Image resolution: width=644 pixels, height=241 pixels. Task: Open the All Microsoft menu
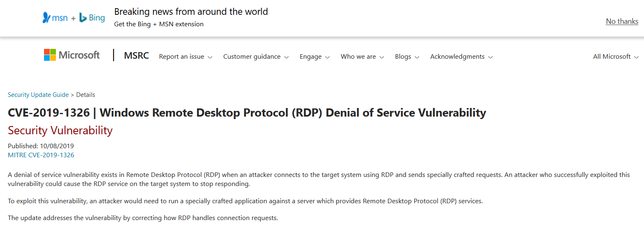[612, 57]
